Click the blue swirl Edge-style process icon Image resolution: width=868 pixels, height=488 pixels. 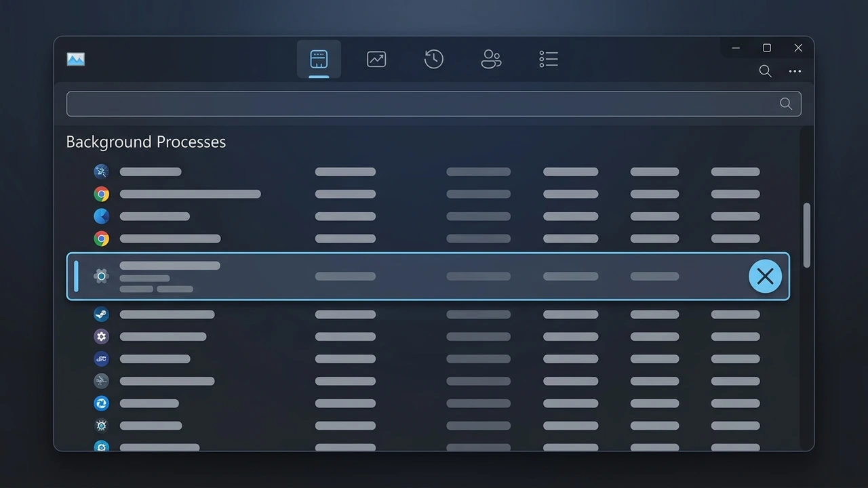(x=101, y=403)
